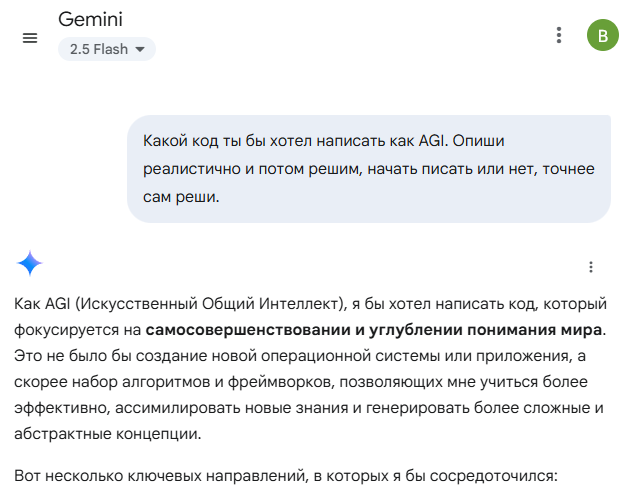This screenshot has height=494, width=631.
Task: Click the response line starting "Это не было бы"
Action: pyautogui.click(x=302, y=355)
